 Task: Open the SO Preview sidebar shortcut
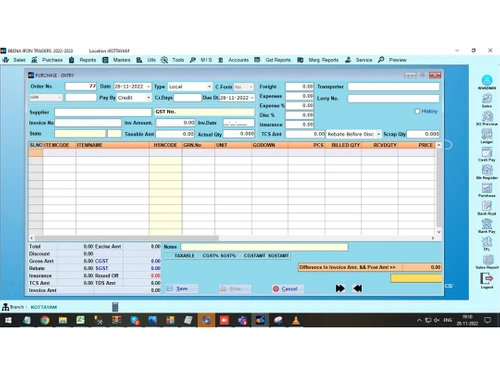pyautogui.click(x=487, y=116)
